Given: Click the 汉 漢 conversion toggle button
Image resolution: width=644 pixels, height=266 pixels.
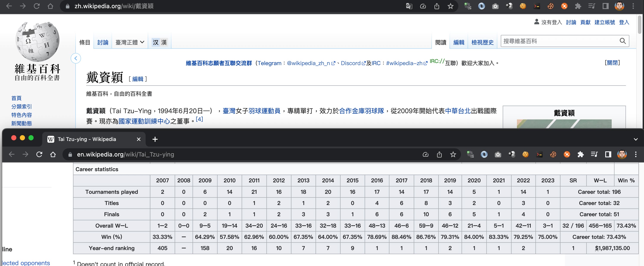Looking at the screenshot, I should tap(160, 42).
